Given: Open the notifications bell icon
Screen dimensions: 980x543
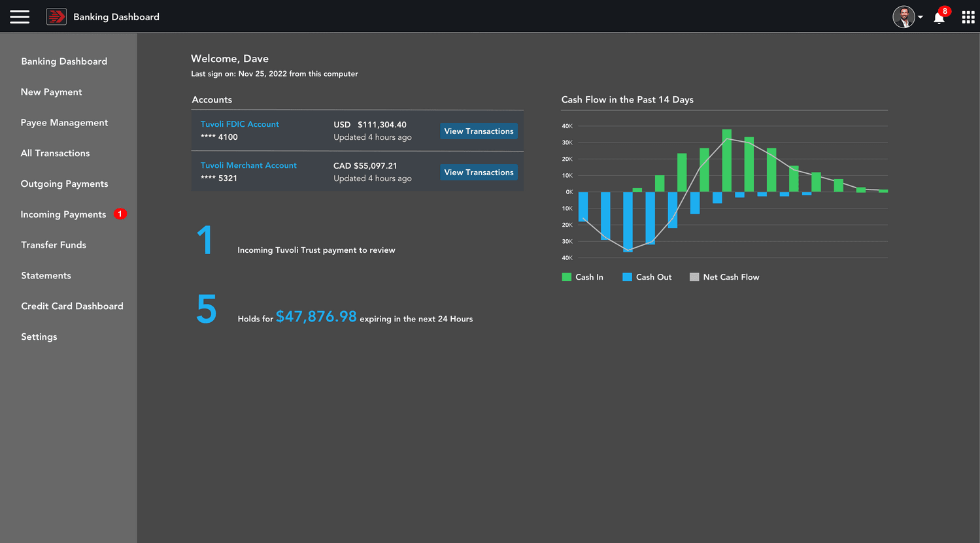Looking at the screenshot, I should pyautogui.click(x=939, y=18).
